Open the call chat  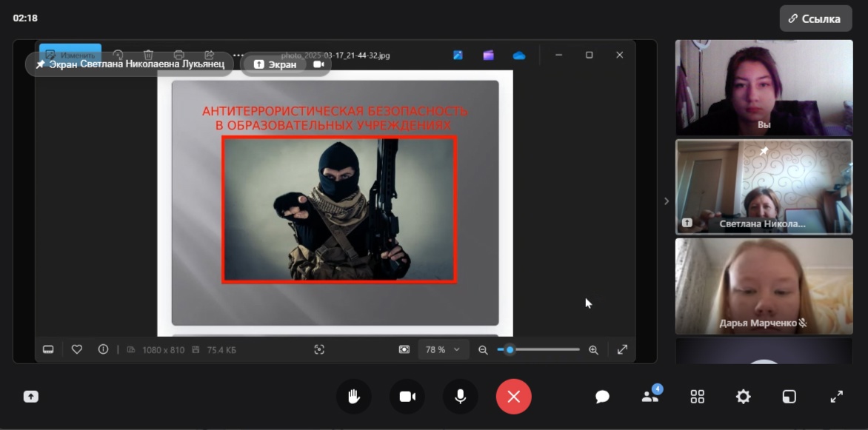[602, 396]
